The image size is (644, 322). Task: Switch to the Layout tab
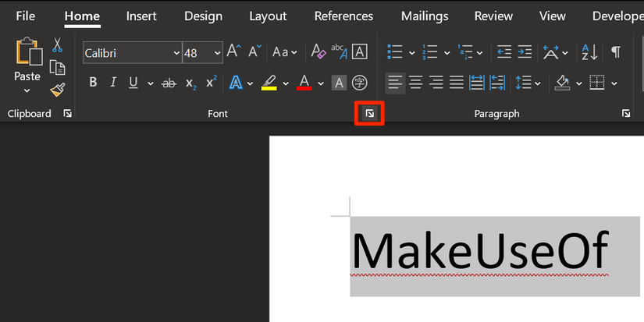click(268, 16)
